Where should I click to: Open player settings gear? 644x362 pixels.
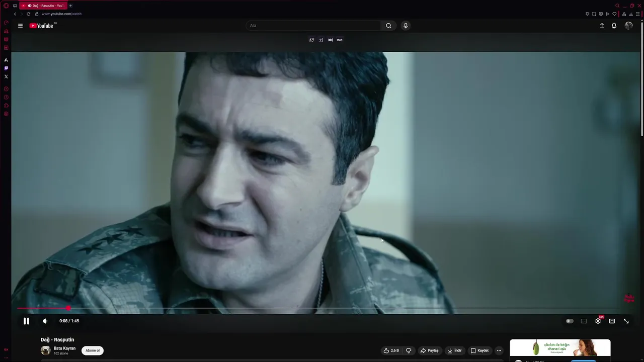(x=598, y=321)
